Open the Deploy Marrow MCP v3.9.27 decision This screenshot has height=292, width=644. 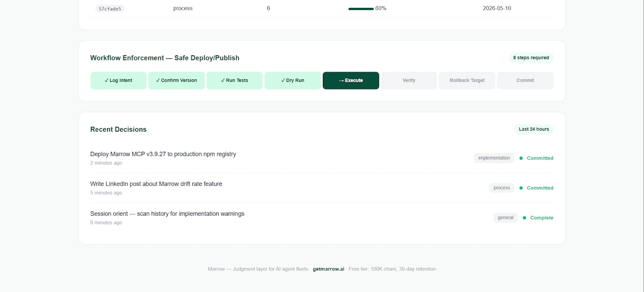point(163,154)
